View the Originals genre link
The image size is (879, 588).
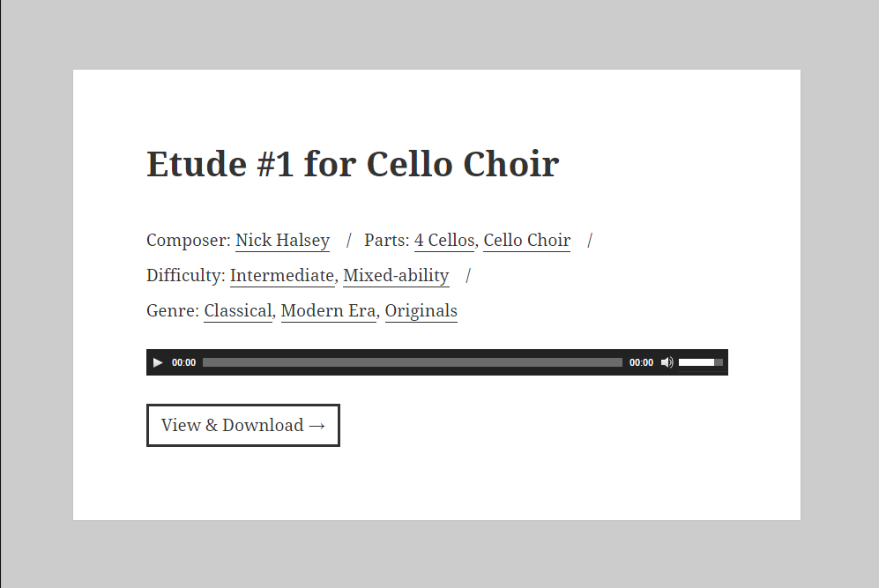click(x=421, y=311)
